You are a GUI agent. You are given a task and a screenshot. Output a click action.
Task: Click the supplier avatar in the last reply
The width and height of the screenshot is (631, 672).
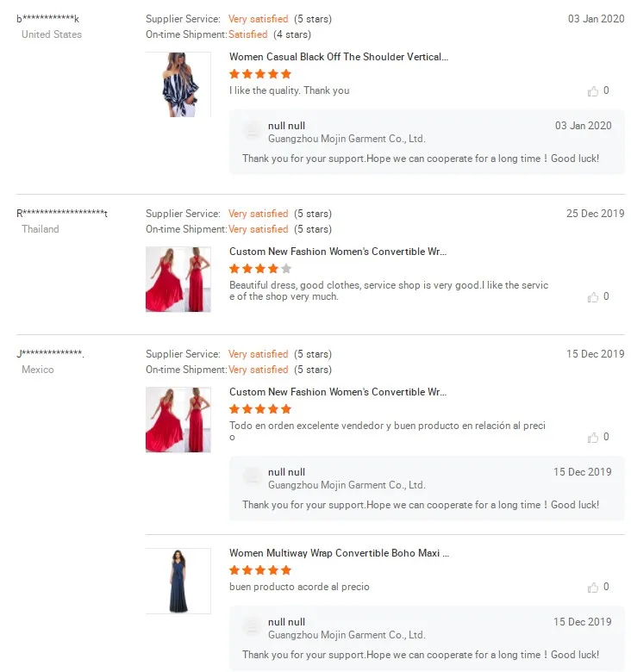pyautogui.click(x=253, y=627)
